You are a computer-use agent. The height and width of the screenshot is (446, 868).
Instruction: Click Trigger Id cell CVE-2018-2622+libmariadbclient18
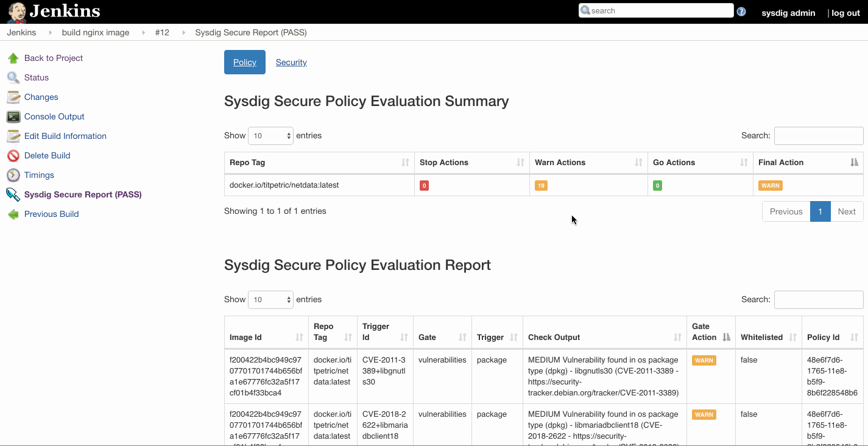(x=386, y=425)
